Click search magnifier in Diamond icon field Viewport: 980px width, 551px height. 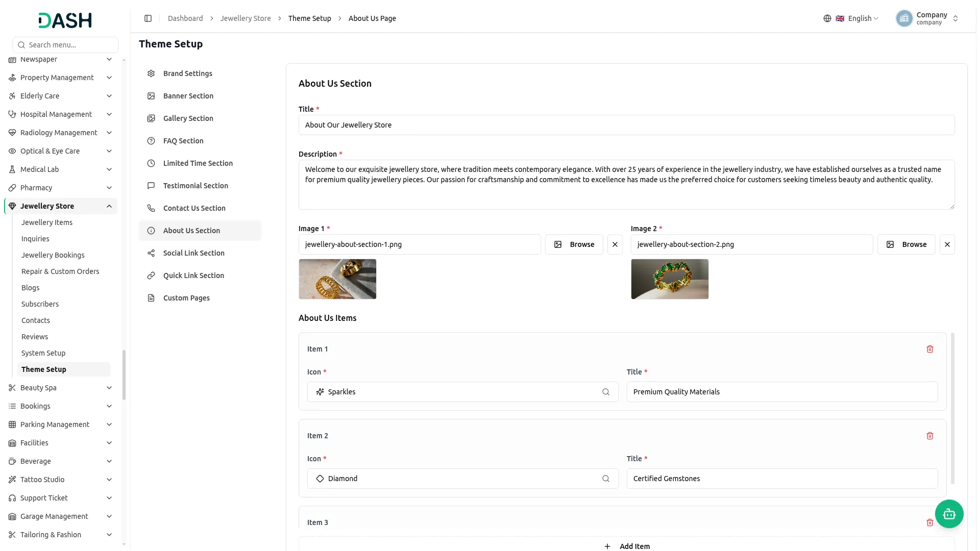pos(606,479)
